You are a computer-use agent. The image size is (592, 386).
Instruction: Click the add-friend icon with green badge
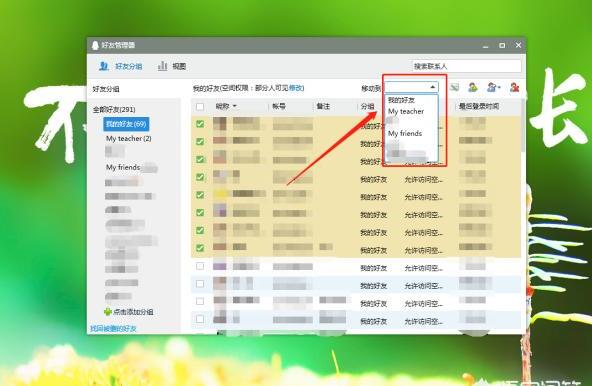click(473, 88)
